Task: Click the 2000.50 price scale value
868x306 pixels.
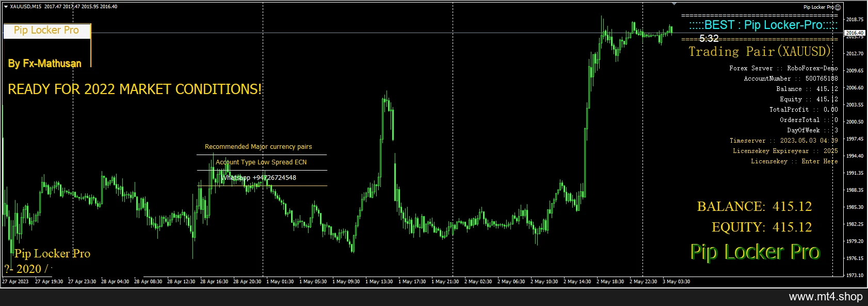Action: (x=855, y=122)
